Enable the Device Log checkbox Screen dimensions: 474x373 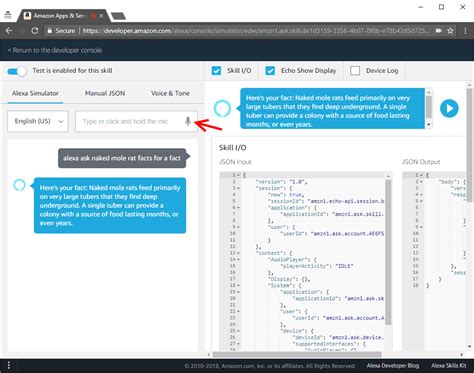coord(355,71)
